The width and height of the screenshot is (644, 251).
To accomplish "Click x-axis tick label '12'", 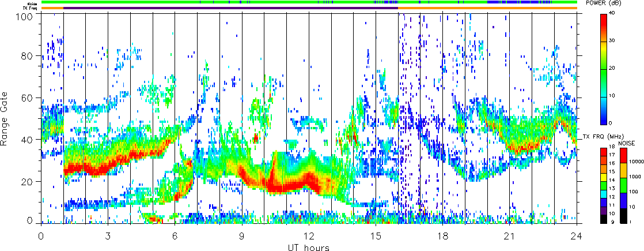I will click(309, 235).
